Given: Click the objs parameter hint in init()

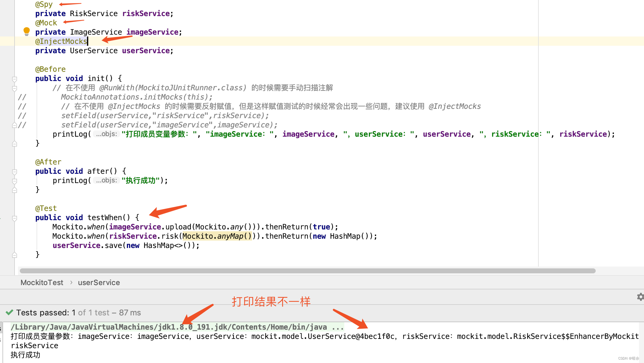Looking at the screenshot, I should 106,134.
